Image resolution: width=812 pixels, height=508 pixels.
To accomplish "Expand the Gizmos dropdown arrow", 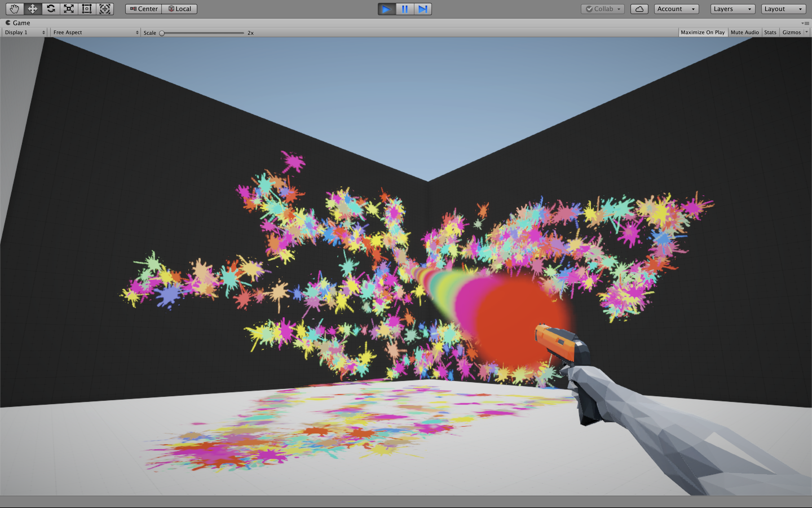I will click(x=807, y=32).
